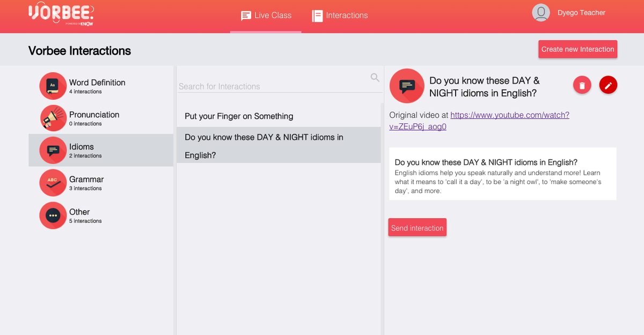Image resolution: width=644 pixels, height=335 pixels.
Task: Select the Word Definition category icon
Action: (53, 86)
